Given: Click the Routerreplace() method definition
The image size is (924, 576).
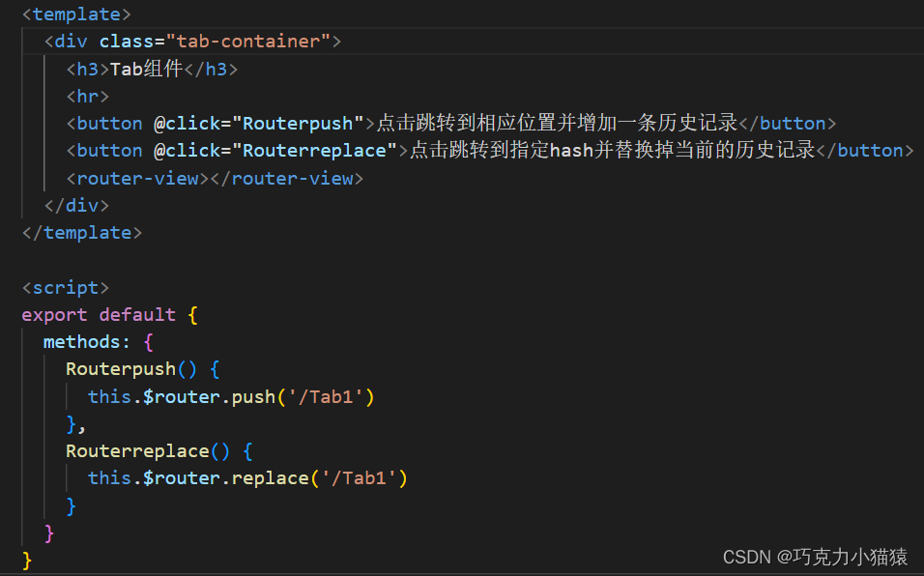Looking at the screenshot, I should [159, 451].
